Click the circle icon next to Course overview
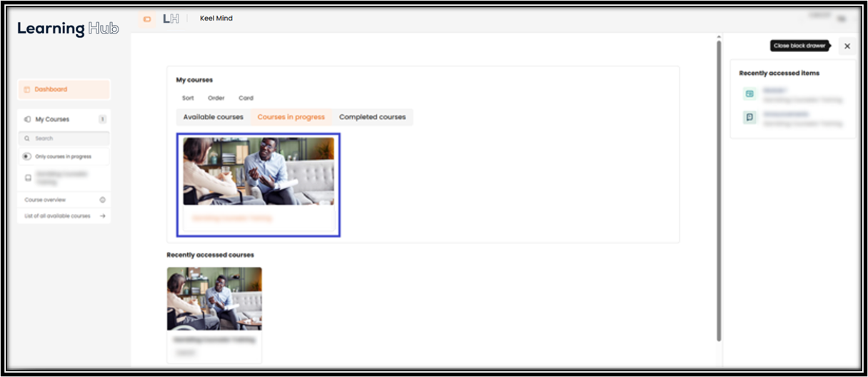The image size is (868, 377). pos(102,200)
